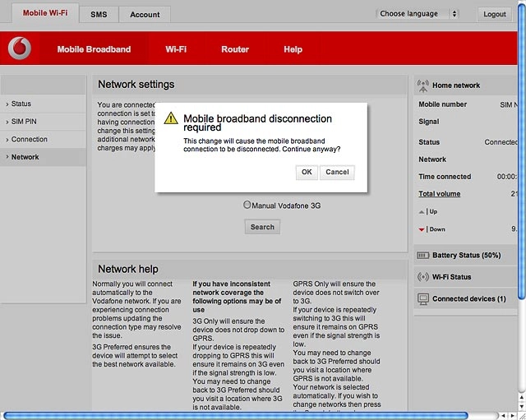Open the Help menu item

coord(293,49)
